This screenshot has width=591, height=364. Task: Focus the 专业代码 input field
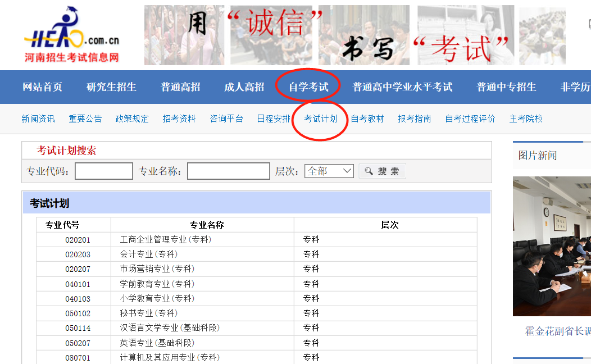pos(104,171)
